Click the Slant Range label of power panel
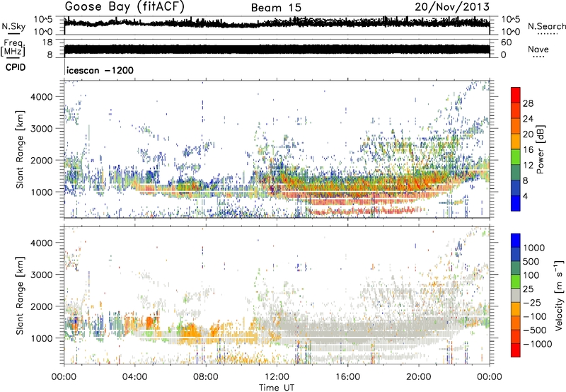 point(20,149)
